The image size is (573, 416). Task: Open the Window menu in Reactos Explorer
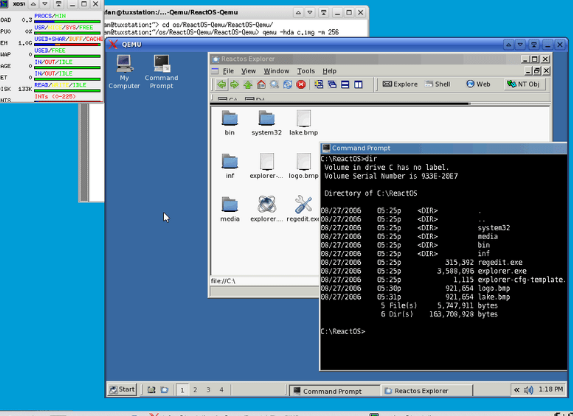[276, 71]
